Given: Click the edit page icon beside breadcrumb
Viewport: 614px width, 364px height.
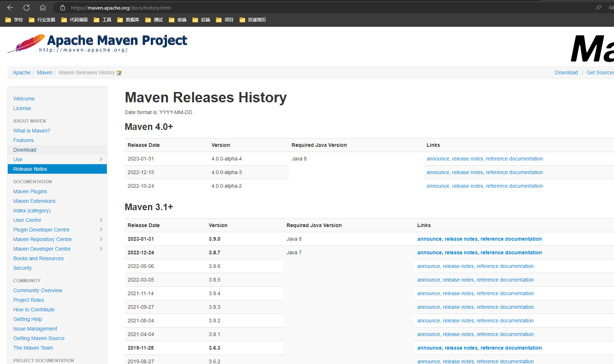Looking at the screenshot, I should tap(119, 73).
